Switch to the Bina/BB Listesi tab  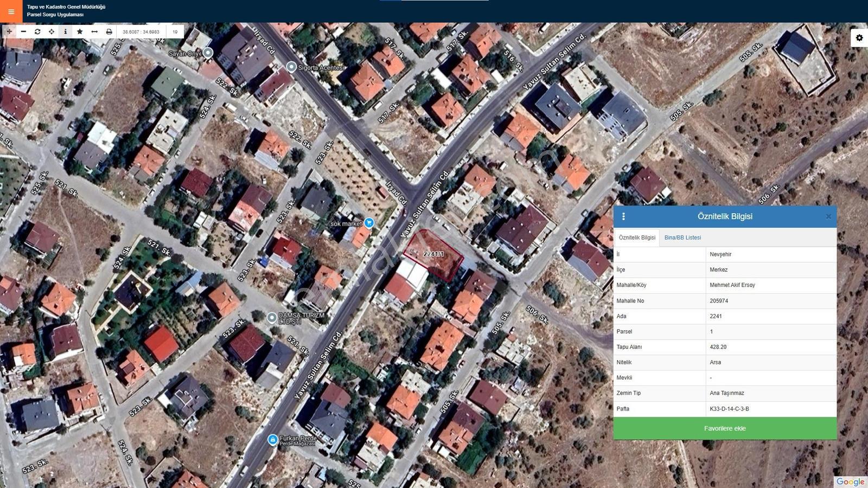coord(682,237)
